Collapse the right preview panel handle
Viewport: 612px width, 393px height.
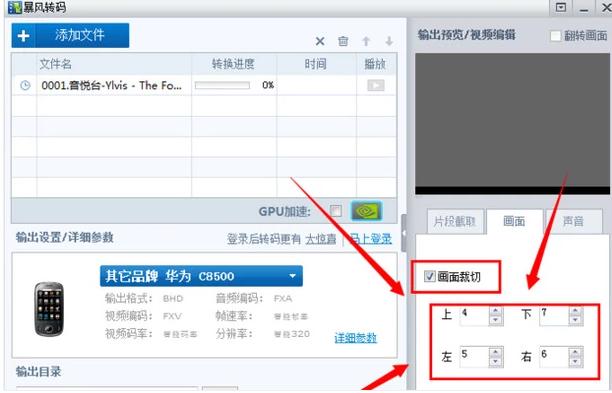[x=404, y=233]
